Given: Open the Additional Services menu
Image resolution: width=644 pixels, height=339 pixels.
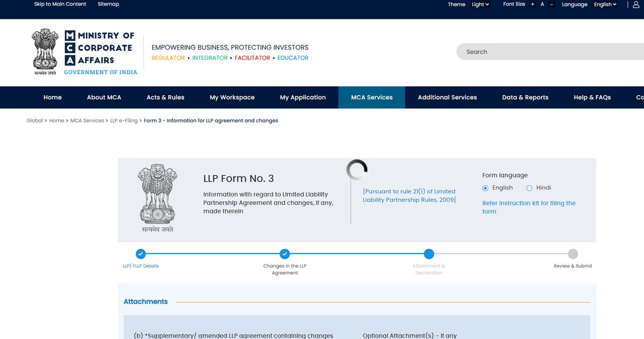Looking at the screenshot, I should [x=448, y=97].
